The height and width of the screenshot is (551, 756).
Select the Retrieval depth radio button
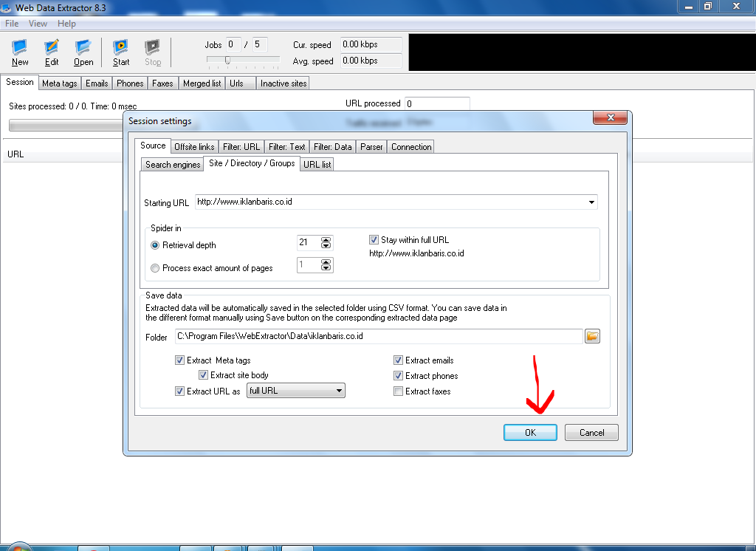[x=155, y=245]
